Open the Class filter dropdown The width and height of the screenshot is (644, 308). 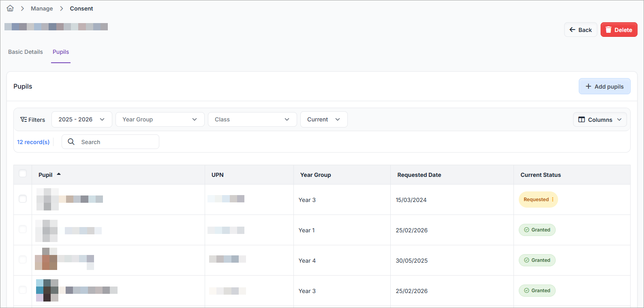(x=252, y=119)
